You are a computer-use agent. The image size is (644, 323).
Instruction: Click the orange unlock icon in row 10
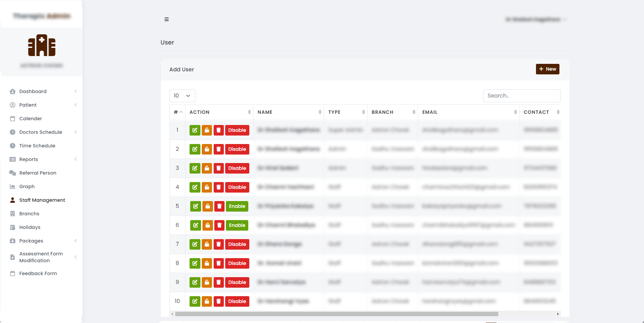coord(207,301)
